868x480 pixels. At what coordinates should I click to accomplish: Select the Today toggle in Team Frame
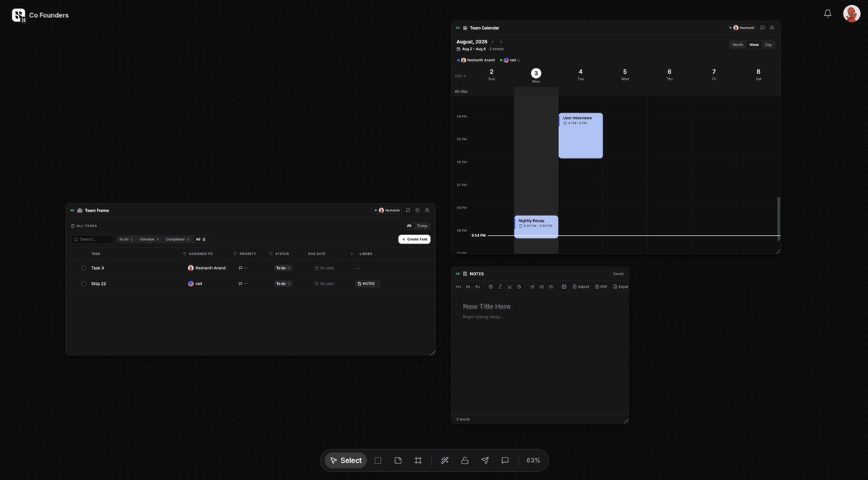click(422, 226)
